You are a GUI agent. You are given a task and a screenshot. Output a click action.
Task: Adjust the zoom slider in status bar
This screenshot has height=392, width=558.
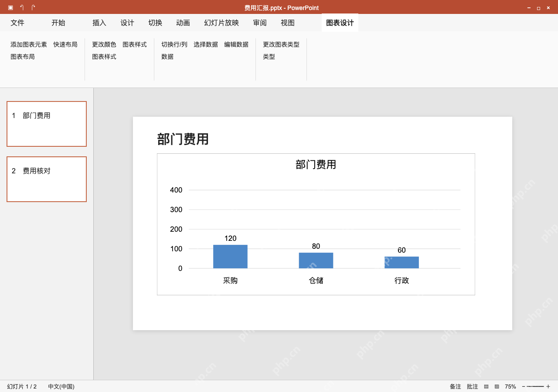click(x=535, y=386)
